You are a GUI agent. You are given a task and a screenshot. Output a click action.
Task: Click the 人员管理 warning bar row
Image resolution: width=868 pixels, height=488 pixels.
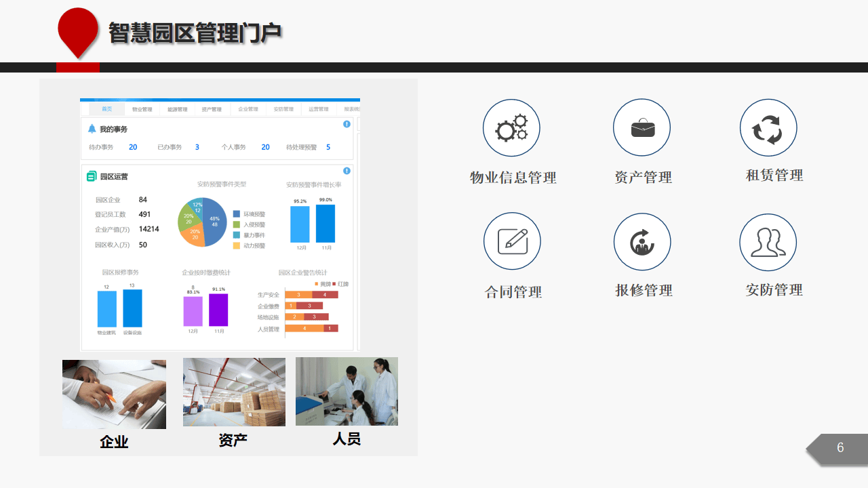point(311,329)
